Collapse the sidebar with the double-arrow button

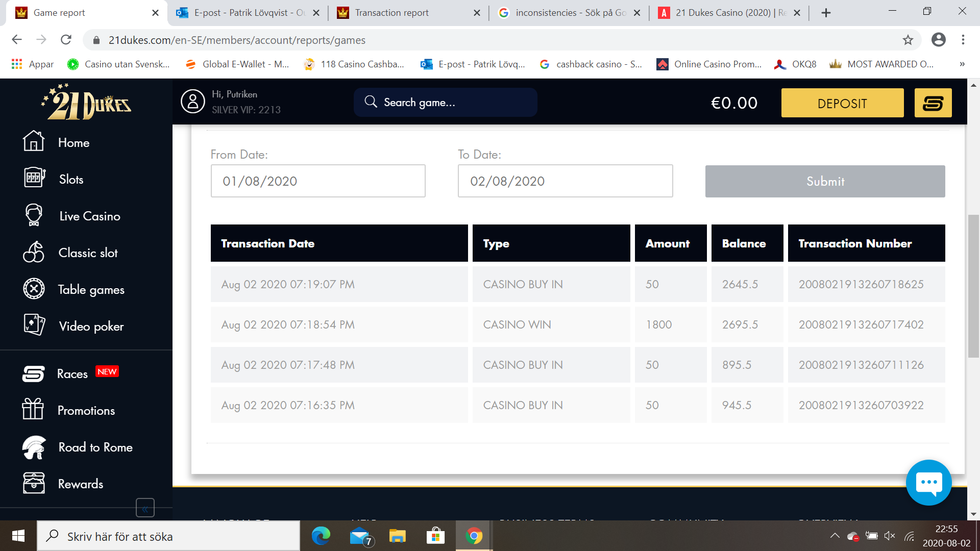[145, 508]
